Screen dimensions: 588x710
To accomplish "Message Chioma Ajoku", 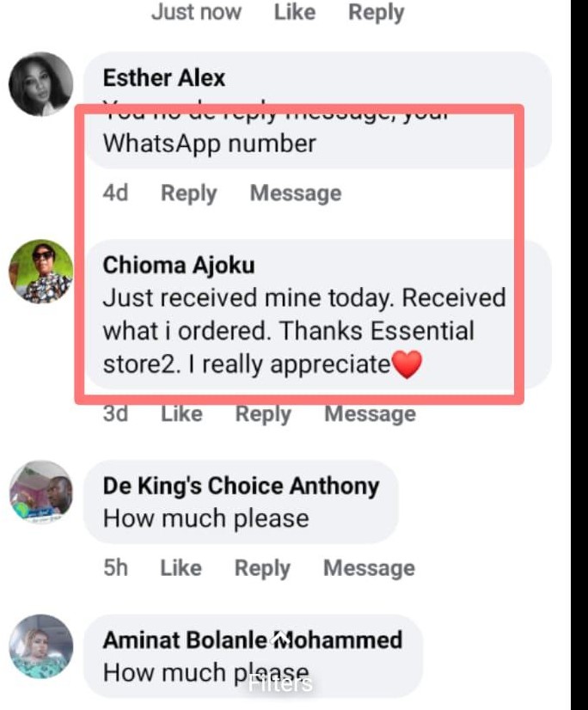I will coord(371,413).
